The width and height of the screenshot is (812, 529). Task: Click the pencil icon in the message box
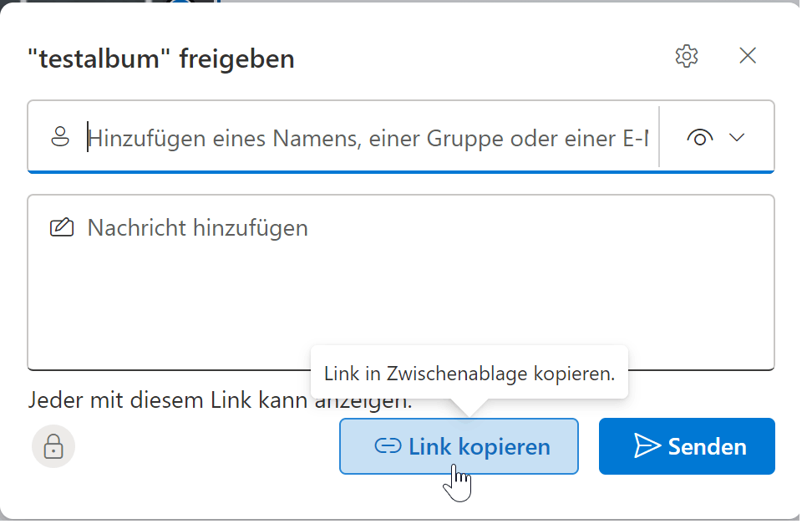click(61, 227)
